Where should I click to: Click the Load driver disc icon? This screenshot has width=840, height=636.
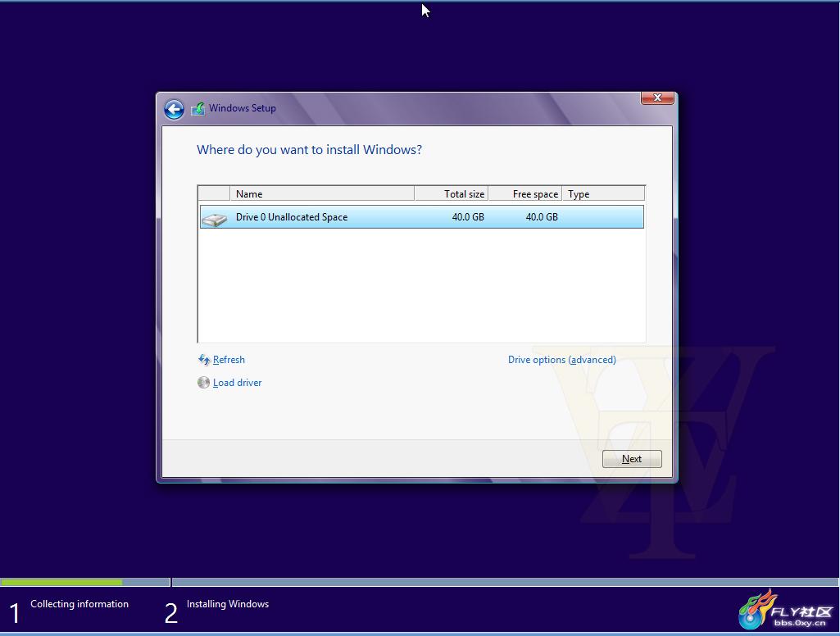203,383
